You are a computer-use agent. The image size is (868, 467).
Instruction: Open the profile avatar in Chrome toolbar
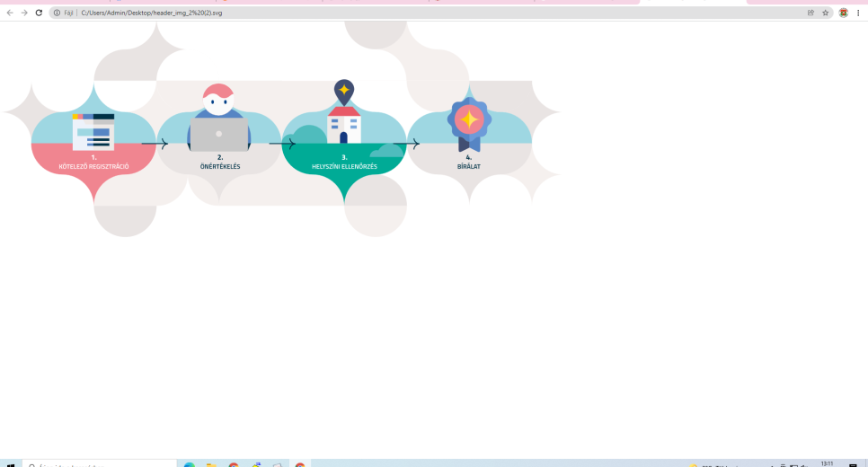[x=843, y=13]
